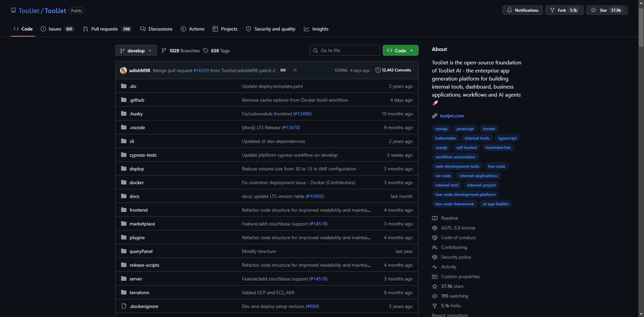Expand commit message ellipsis button
Viewport: 644px width, 317px height.
tap(283, 70)
